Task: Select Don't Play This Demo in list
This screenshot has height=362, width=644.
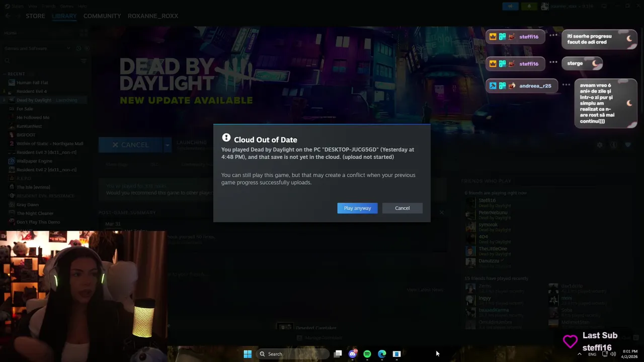Action: pos(38,222)
